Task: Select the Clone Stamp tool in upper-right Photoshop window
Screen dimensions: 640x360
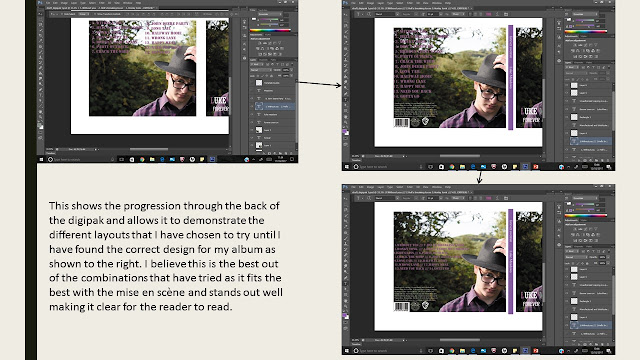Action: [346, 60]
